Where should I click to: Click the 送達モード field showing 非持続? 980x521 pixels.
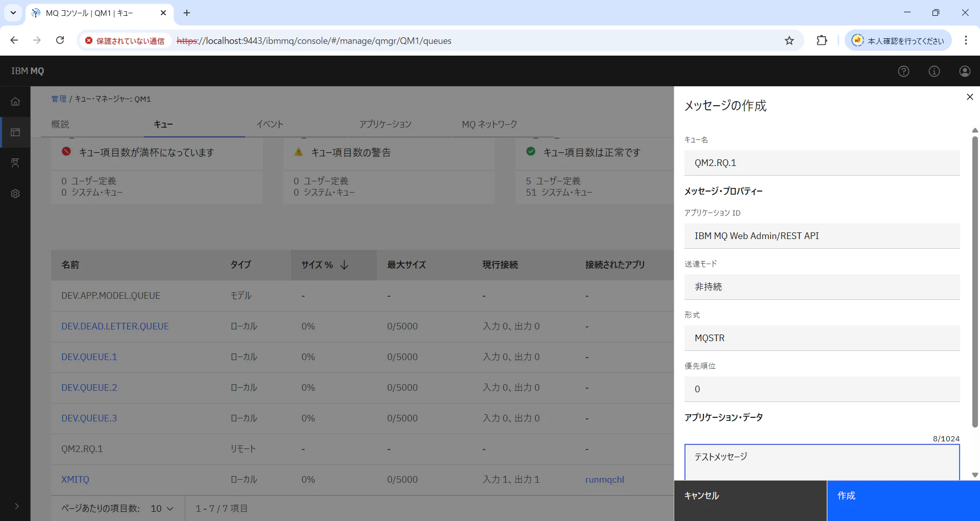click(822, 287)
